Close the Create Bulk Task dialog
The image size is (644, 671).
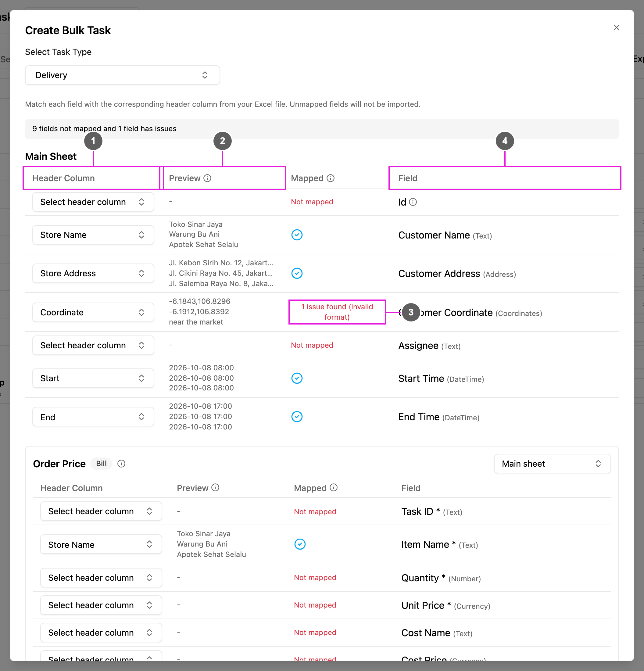pos(616,27)
